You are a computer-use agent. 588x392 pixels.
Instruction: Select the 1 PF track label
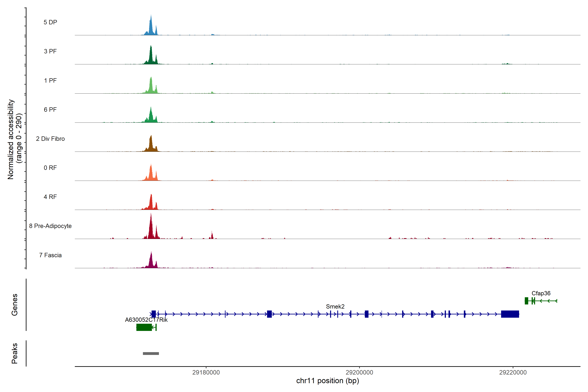[x=50, y=81]
